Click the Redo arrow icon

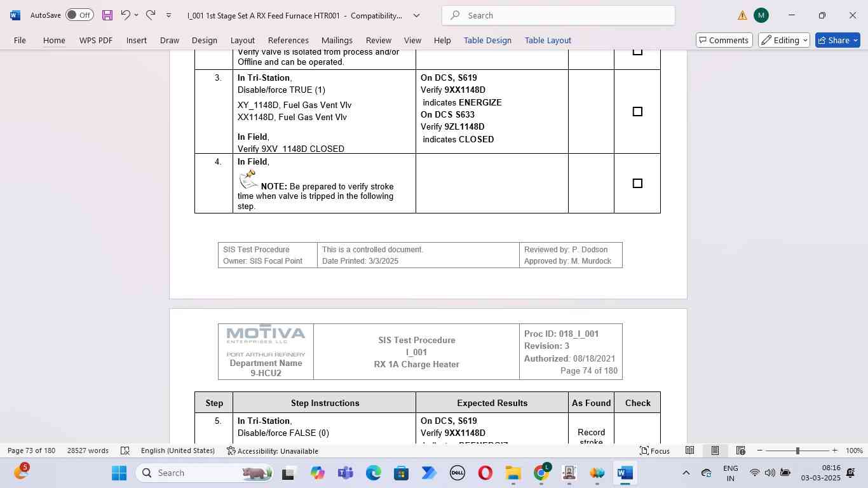[x=151, y=15]
